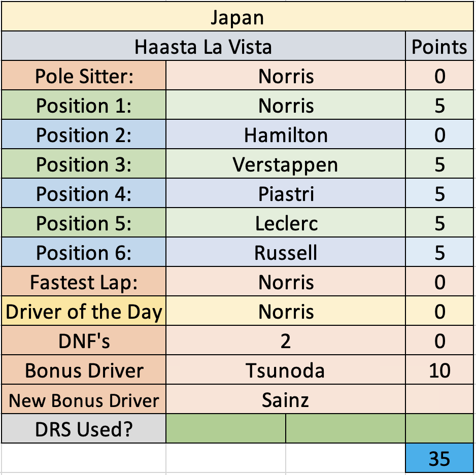The height and width of the screenshot is (475, 476).
Task: Click the Fastest Lap label cell
Action: click(x=84, y=281)
